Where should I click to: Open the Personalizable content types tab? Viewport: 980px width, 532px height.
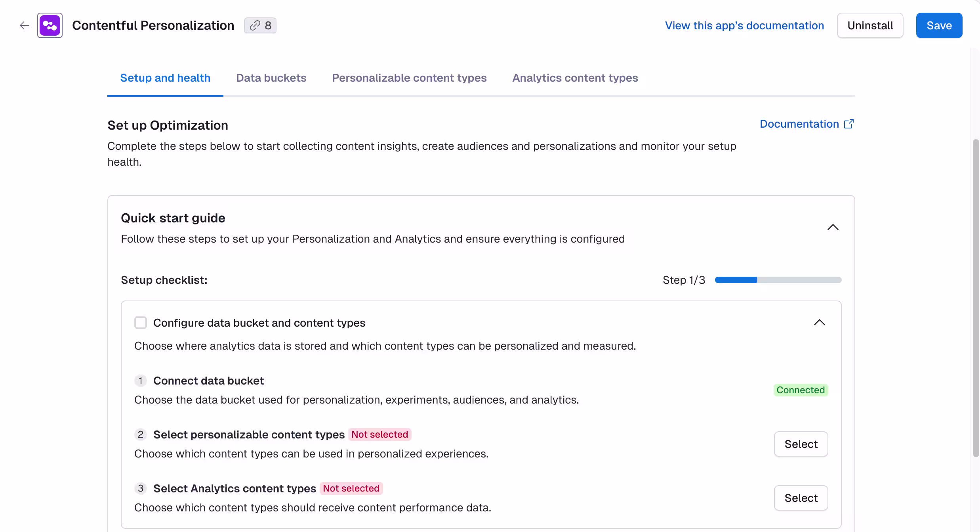pyautogui.click(x=409, y=78)
